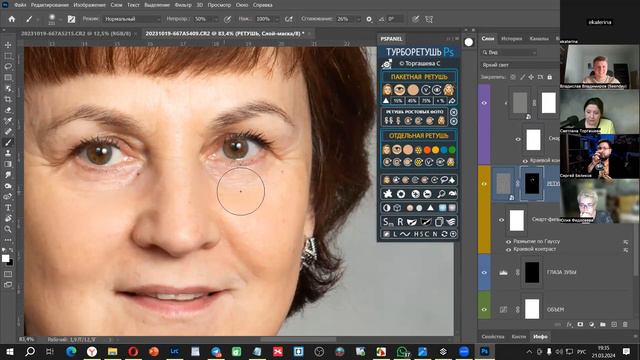Toggle visibility of the purple group layer
Image resolution: width=640 pixels, height=360 pixels.
coord(484,103)
